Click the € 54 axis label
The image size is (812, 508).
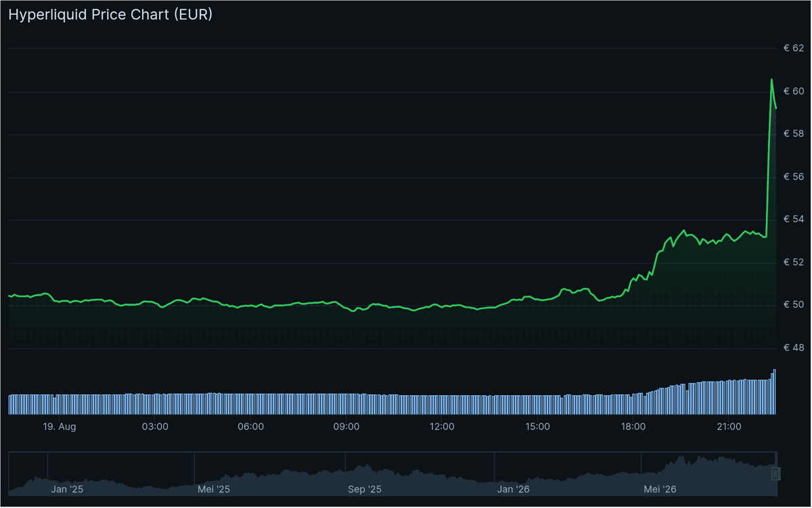793,219
